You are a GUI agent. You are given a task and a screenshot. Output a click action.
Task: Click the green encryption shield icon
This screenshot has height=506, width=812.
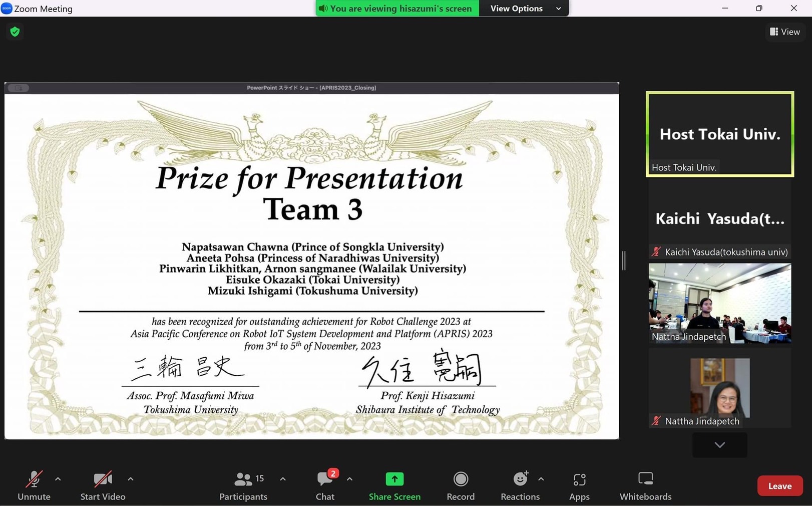(15, 32)
